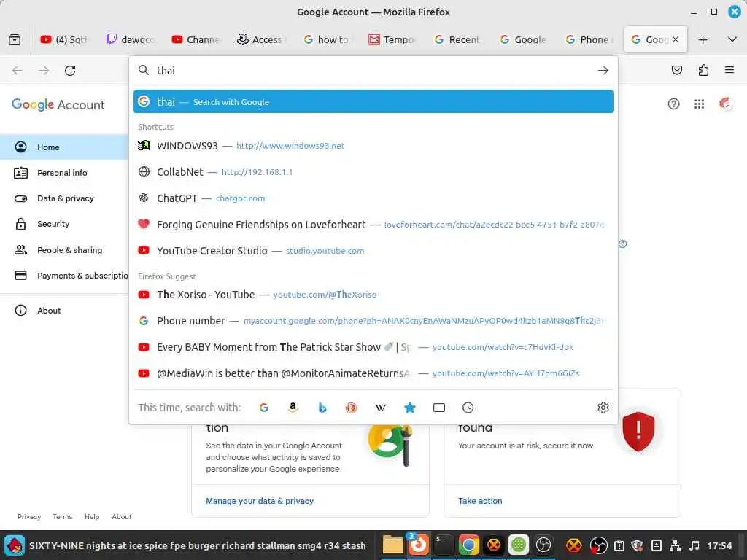Screen dimensions: 747x560
Task: Click the small help icon right of the dropdown
Action: click(623, 244)
